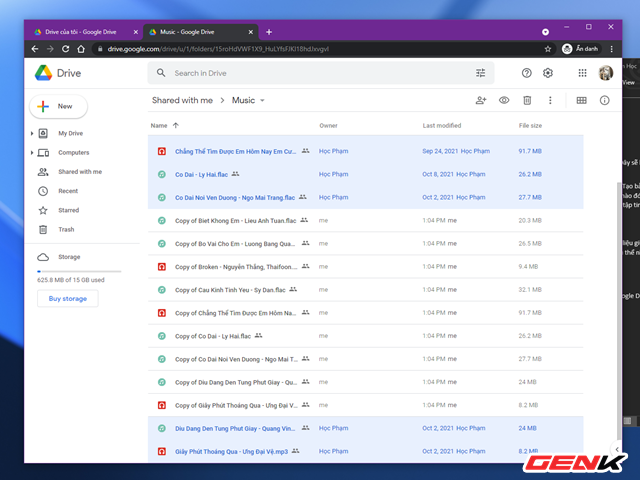Click the Preview eye icon
640x480 pixels.
pos(504,100)
